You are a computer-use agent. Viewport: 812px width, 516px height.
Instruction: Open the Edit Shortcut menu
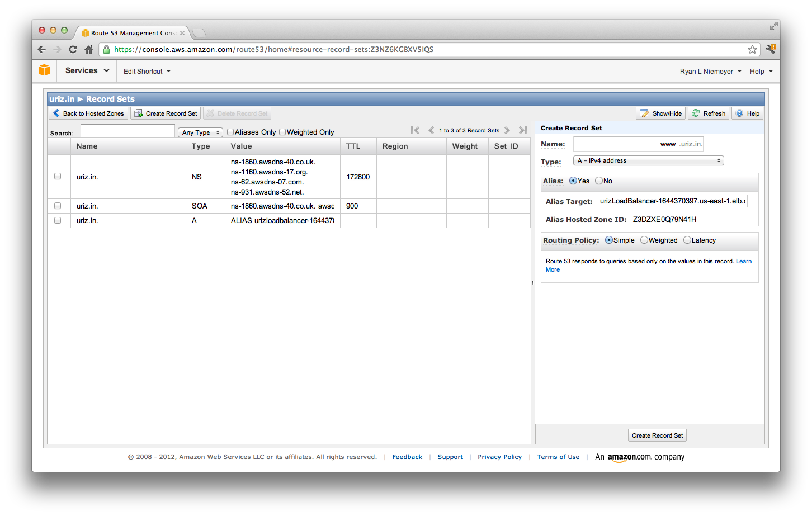pos(147,72)
